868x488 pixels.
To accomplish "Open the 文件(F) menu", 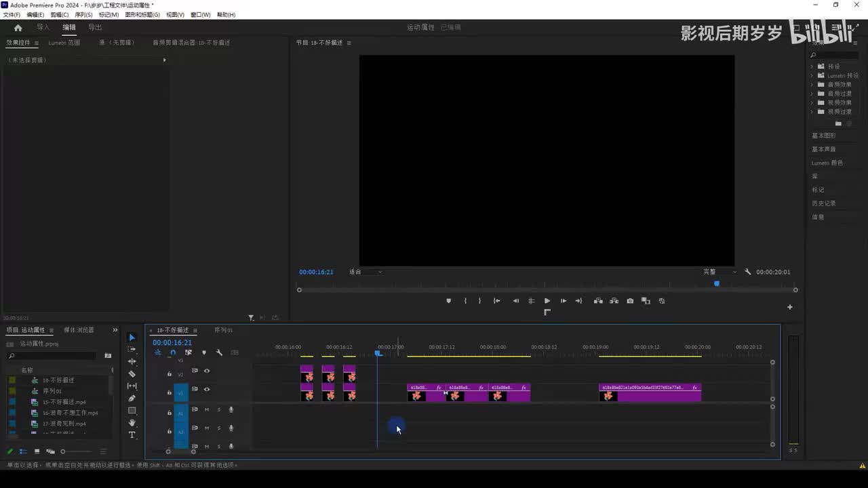I will 12,15.
